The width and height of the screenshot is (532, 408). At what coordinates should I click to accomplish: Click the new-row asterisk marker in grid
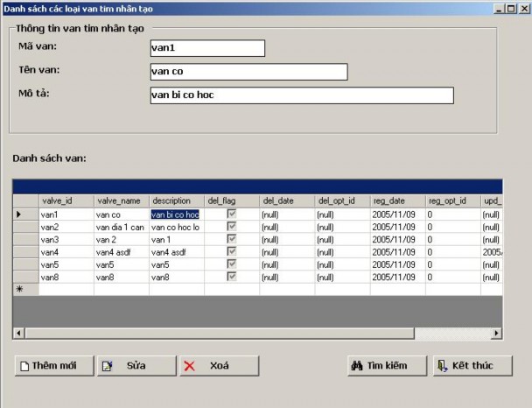point(20,289)
